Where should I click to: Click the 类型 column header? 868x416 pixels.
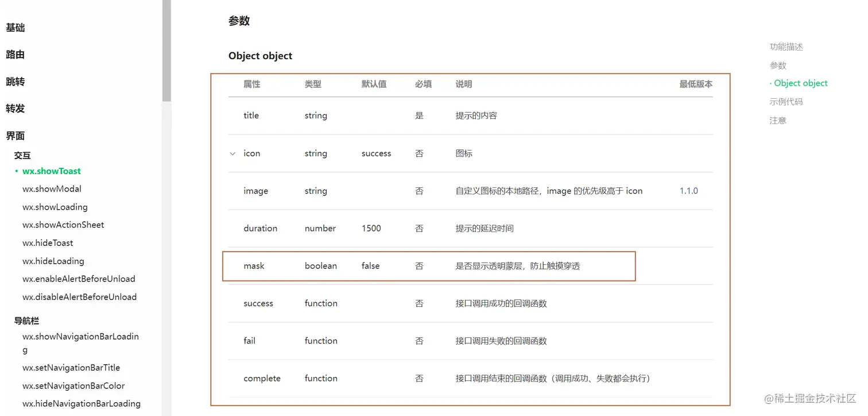(x=313, y=84)
